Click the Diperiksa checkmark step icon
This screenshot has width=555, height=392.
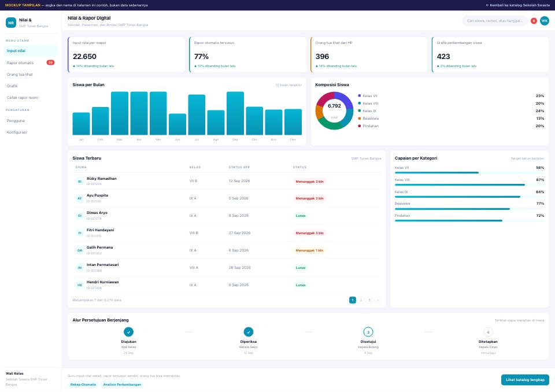click(x=249, y=332)
